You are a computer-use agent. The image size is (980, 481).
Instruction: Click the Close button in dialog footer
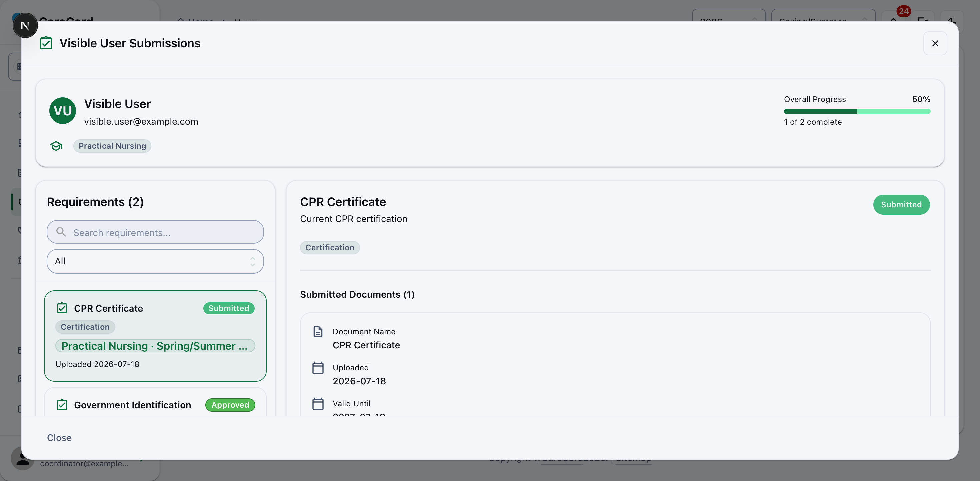click(x=59, y=438)
